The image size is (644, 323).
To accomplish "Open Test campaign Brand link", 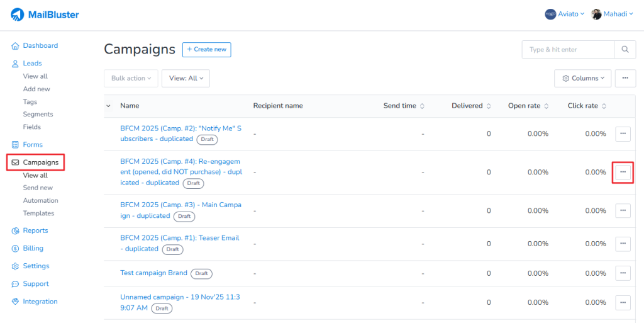I will 153,273.
